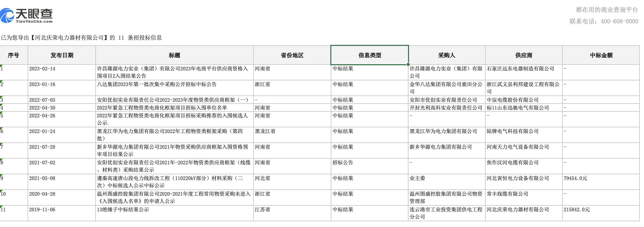Click the TianYanCha logo icon
Screen dimensions: 644x227
7,16
